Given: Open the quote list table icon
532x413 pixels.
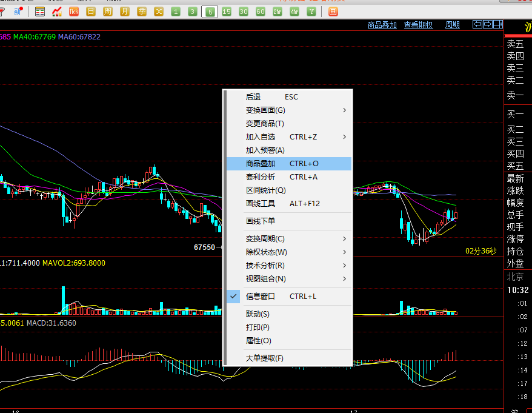Looking at the screenshot, I should click(x=40, y=12).
